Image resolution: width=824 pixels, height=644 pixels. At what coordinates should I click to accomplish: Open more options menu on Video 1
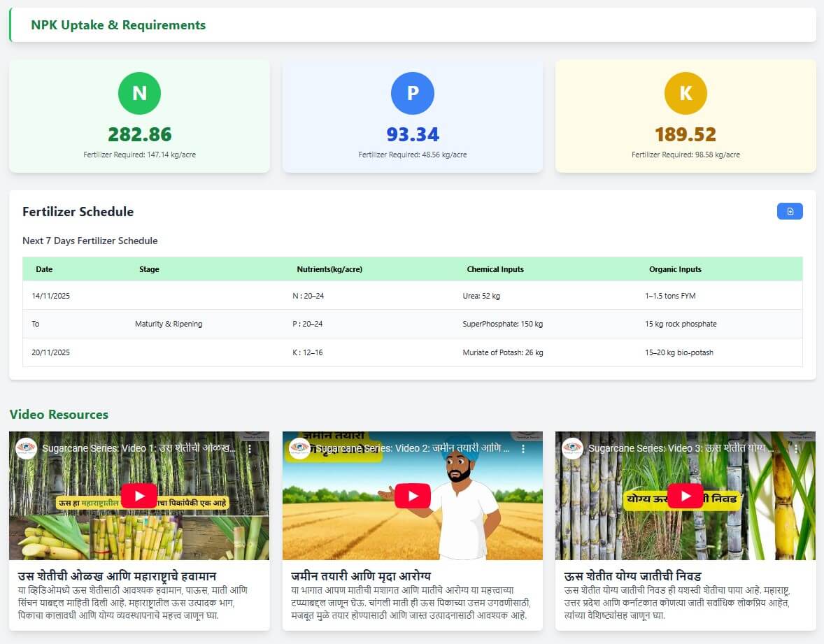[250, 449]
